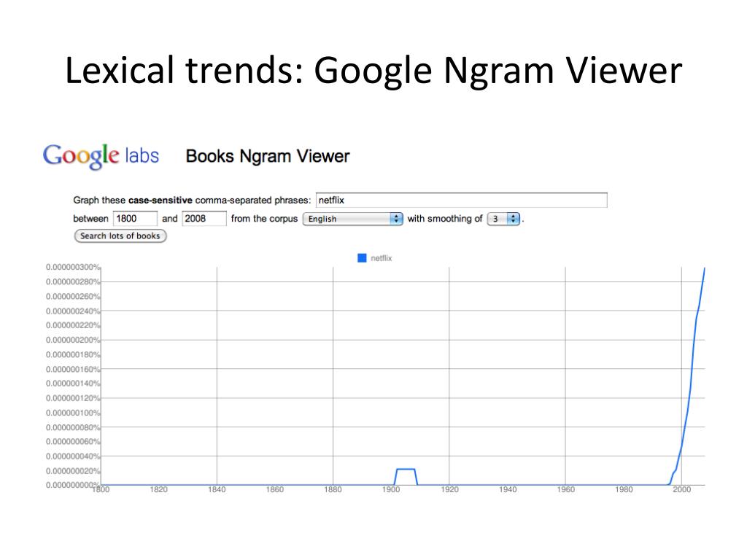The width and height of the screenshot is (747, 560).
Task: Click the slide title Lexical trends: Google Ngram Viewer
Action: click(374, 71)
